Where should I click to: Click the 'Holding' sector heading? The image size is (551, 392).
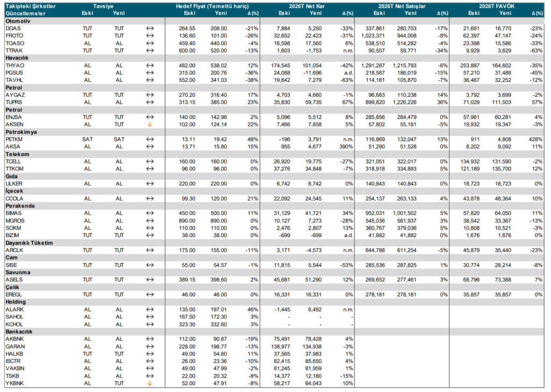[x=16, y=302]
